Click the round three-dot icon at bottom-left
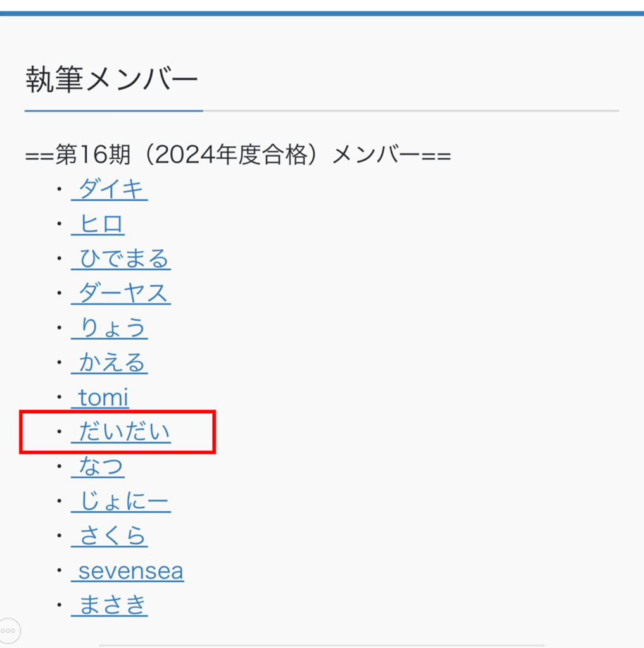Screen dimensions: 644x648 [8, 630]
